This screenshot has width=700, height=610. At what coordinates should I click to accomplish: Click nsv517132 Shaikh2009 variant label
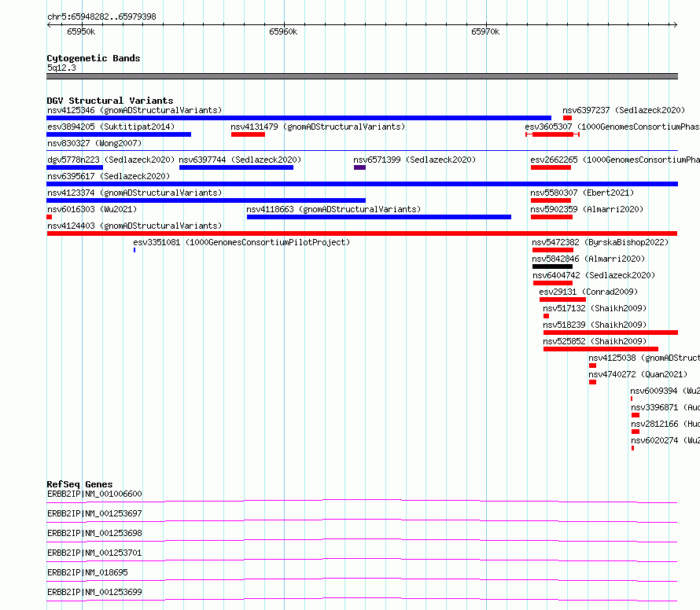595,308
